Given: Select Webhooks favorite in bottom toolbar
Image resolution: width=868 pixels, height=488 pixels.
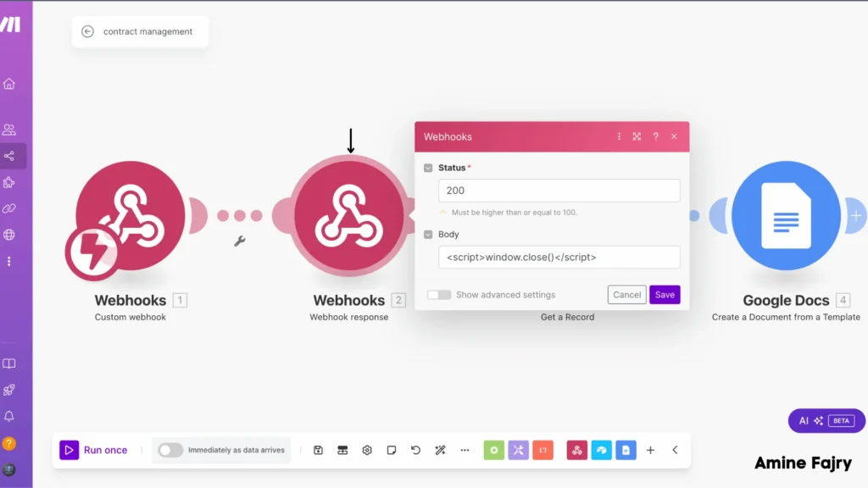Looking at the screenshot, I should (576, 450).
